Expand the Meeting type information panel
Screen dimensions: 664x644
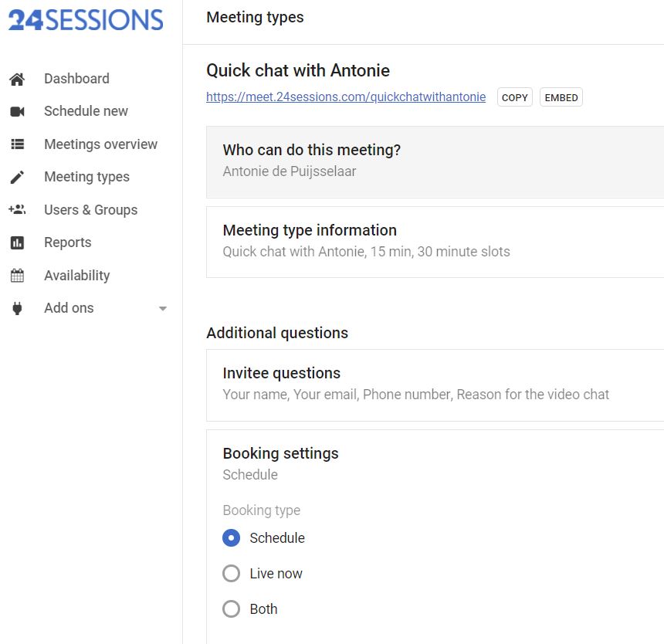pyautogui.click(x=435, y=241)
